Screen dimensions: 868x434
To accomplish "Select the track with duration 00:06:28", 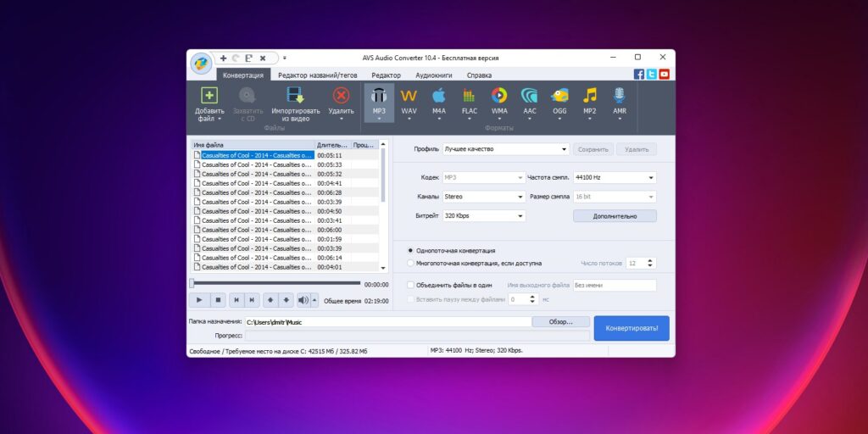I will 286,192.
